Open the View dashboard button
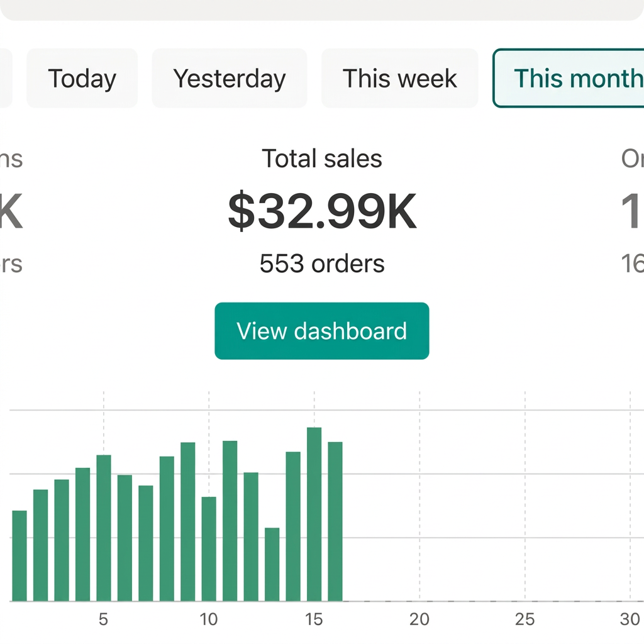The image size is (644, 644). coord(322,331)
